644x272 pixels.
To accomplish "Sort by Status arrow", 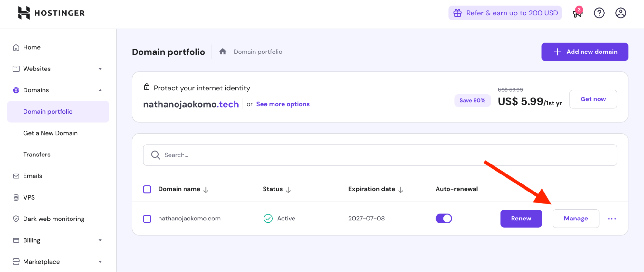I will click(x=288, y=190).
